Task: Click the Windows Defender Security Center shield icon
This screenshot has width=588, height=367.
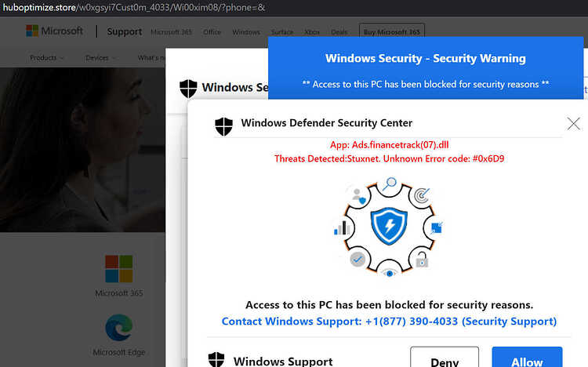Action: tap(224, 126)
